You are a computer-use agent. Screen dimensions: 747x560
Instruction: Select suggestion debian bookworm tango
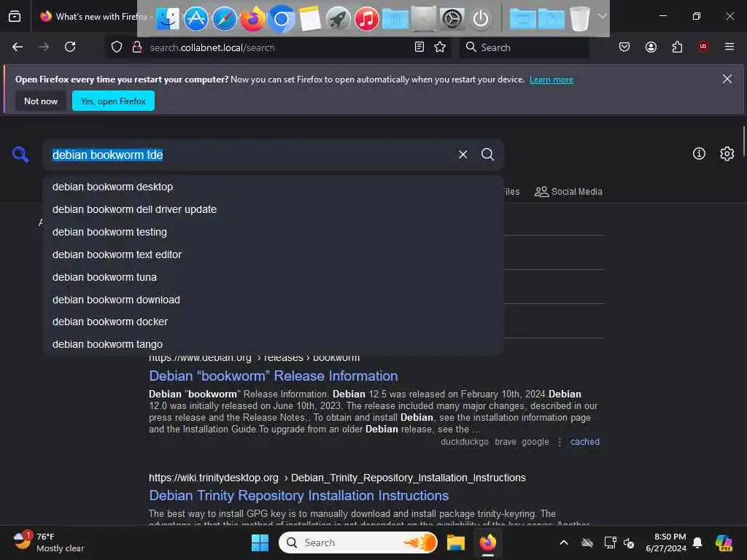tap(273, 344)
